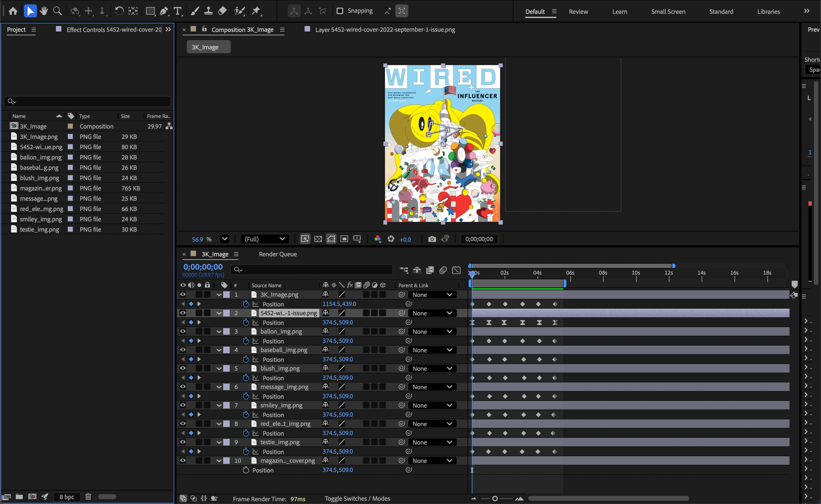Switch to the Review workspace
Image resolution: width=821 pixels, height=504 pixels.
coord(579,12)
